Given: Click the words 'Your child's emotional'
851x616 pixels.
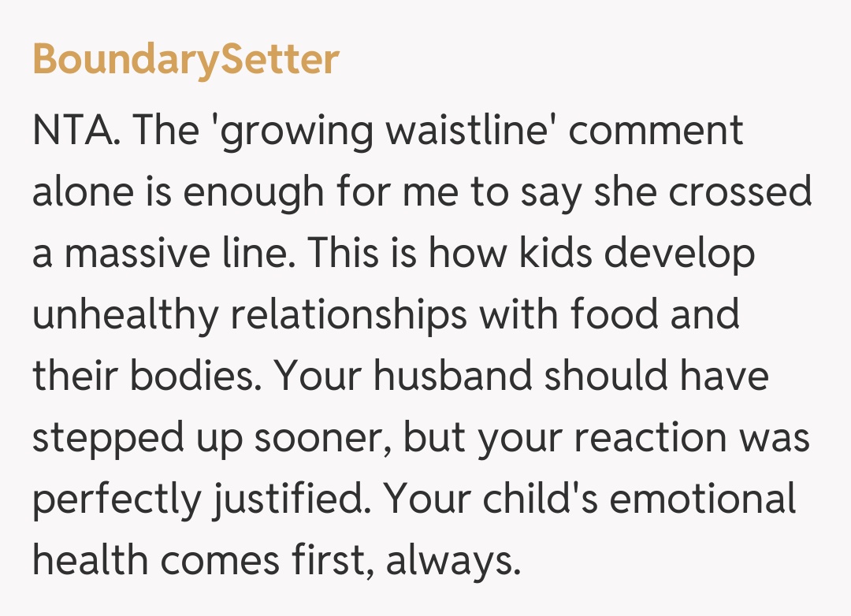Looking at the screenshot, I should point(591,499).
